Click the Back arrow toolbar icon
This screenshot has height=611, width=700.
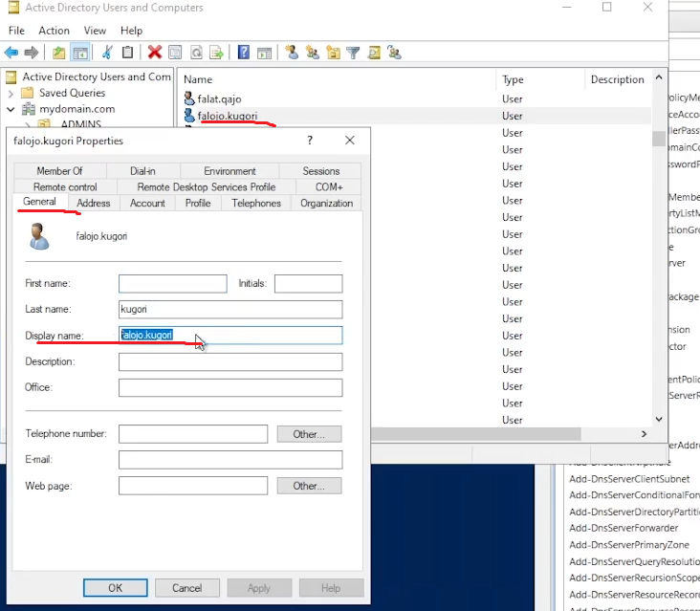point(11,53)
